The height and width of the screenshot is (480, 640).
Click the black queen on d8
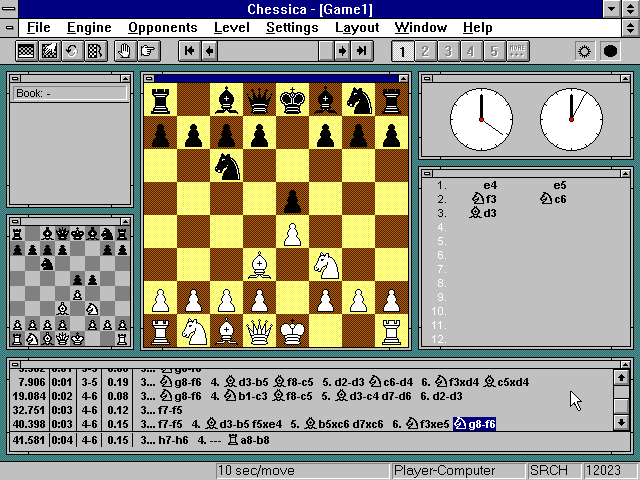pyautogui.click(x=259, y=100)
